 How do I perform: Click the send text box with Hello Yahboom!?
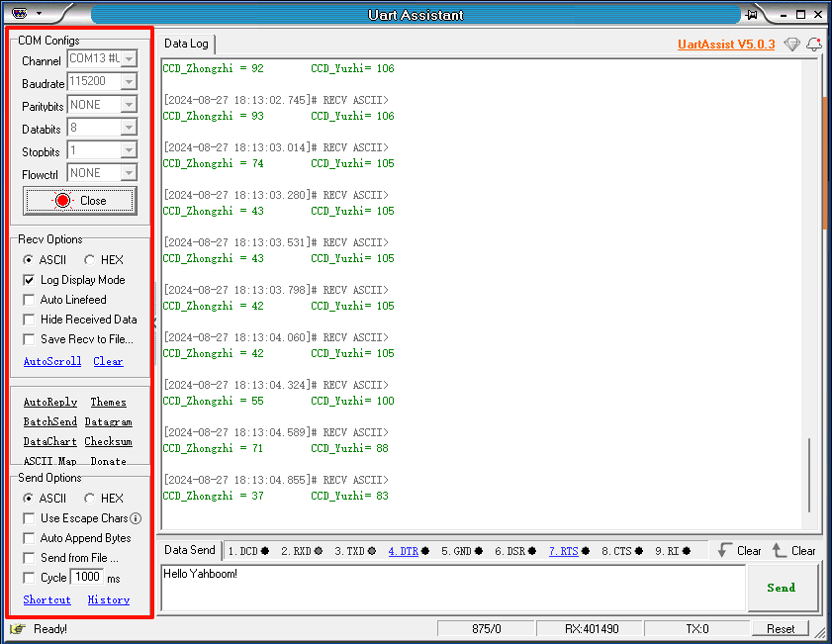click(x=453, y=588)
